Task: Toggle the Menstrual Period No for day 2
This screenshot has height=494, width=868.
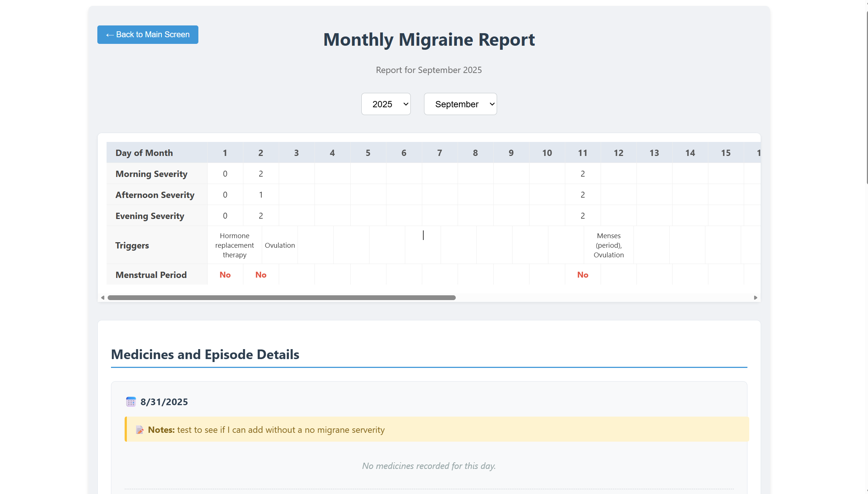Action: pyautogui.click(x=261, y=275)
